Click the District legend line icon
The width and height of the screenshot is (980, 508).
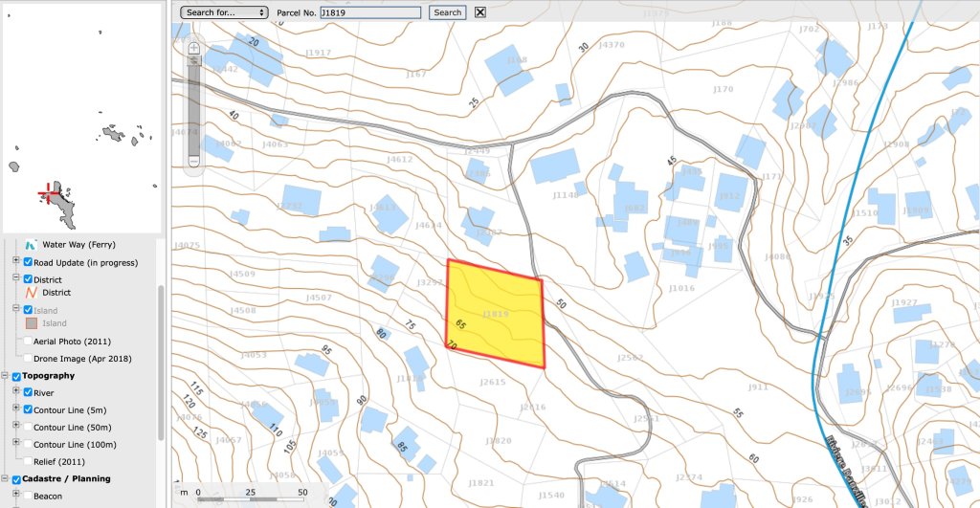click(x=31, y=293)
